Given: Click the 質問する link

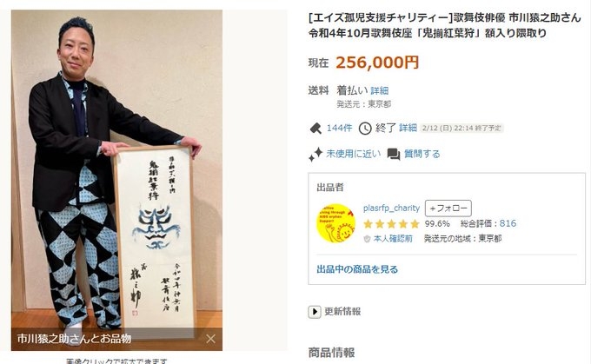Looking at the screenshot, I should pos(422,154).
